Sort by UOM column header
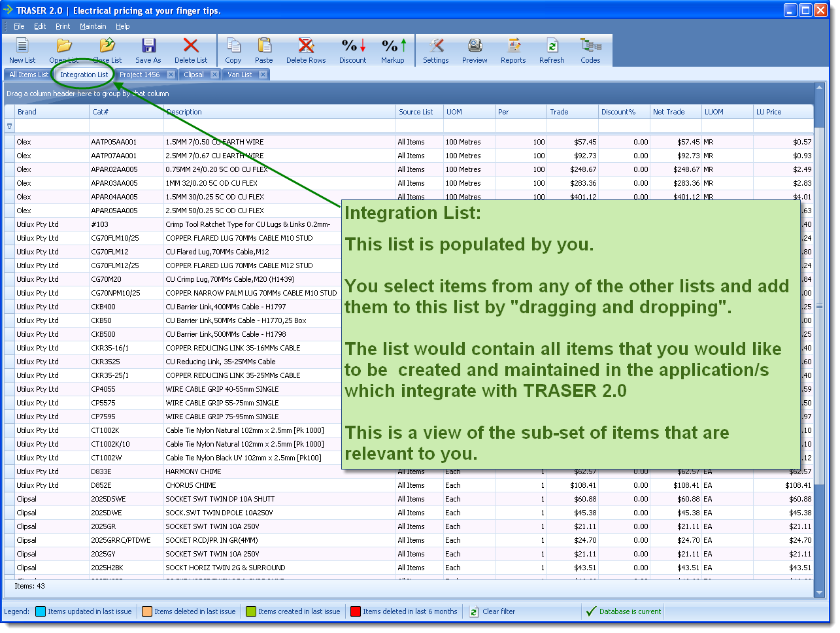The image size is (840, 633). [469, 112]
